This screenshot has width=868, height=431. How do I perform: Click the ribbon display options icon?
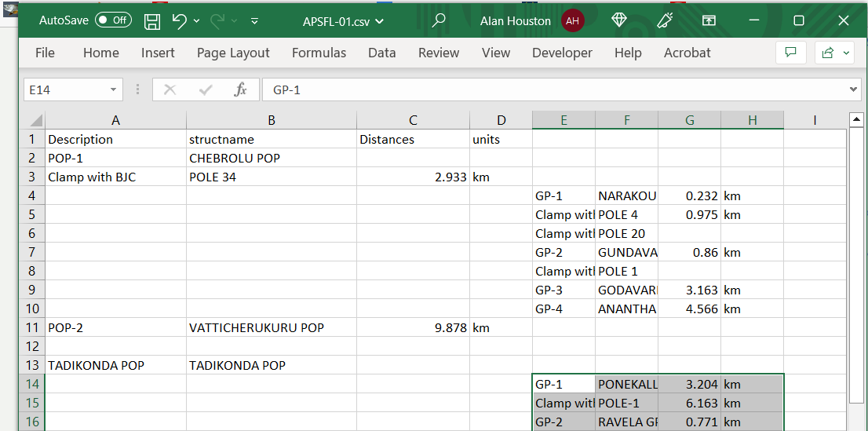click(x=709, y=21)
